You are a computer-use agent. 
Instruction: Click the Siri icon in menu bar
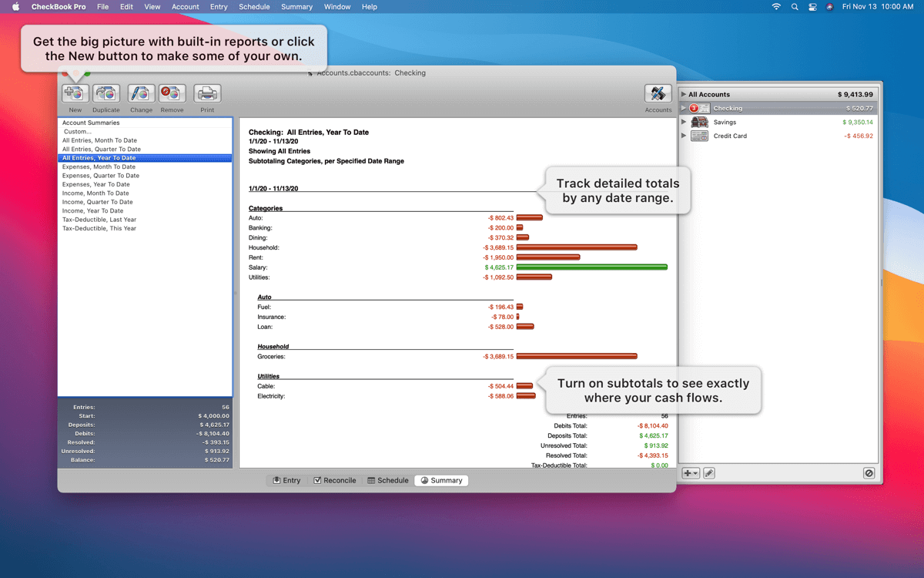click(x=829, y=7)
